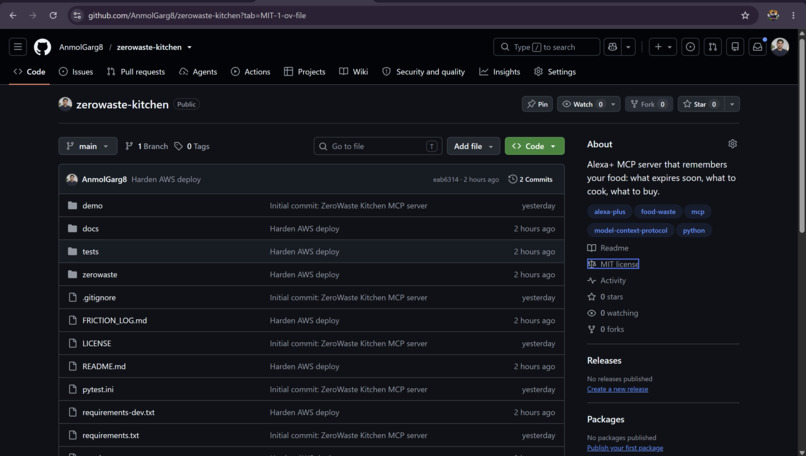This screenshot has height=456, width=806.
Task: Reload the page with browser refresh icon
Action: point(53,15)
